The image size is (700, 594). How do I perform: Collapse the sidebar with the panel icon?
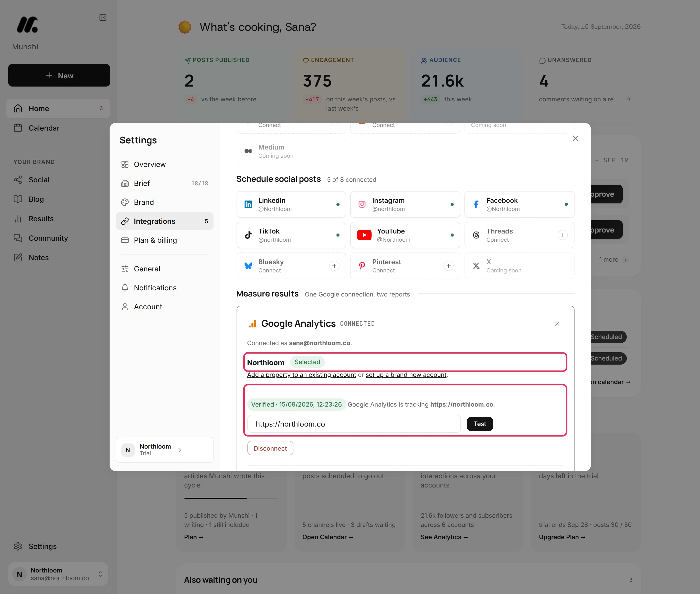(103, 17)
